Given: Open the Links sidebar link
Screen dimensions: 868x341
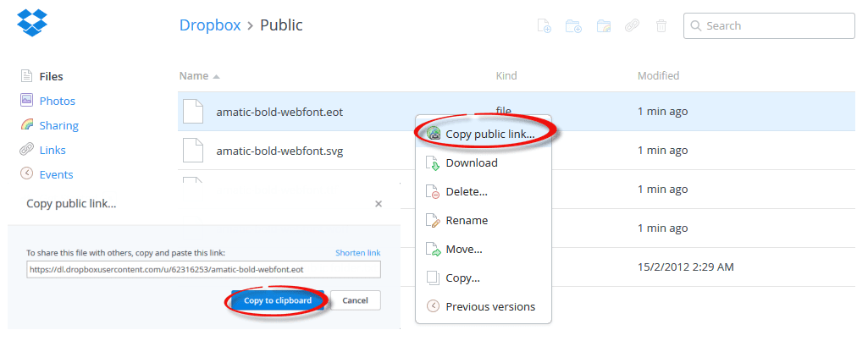Looking at the screenshot, I should [52, 150].
